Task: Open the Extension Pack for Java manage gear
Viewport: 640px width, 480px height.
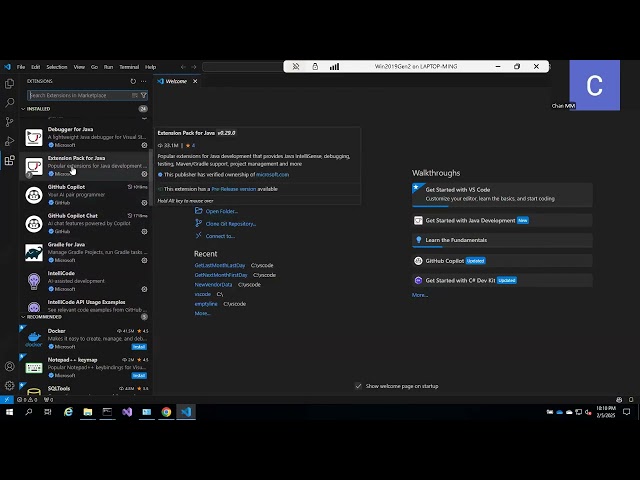Action: coord(144,174)
